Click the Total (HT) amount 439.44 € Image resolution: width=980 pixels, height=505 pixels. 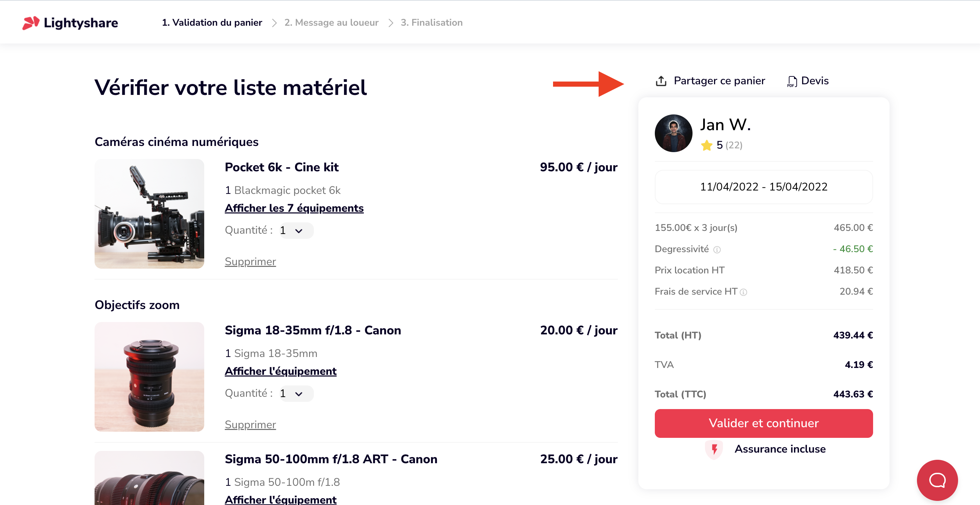pos(853,335)
